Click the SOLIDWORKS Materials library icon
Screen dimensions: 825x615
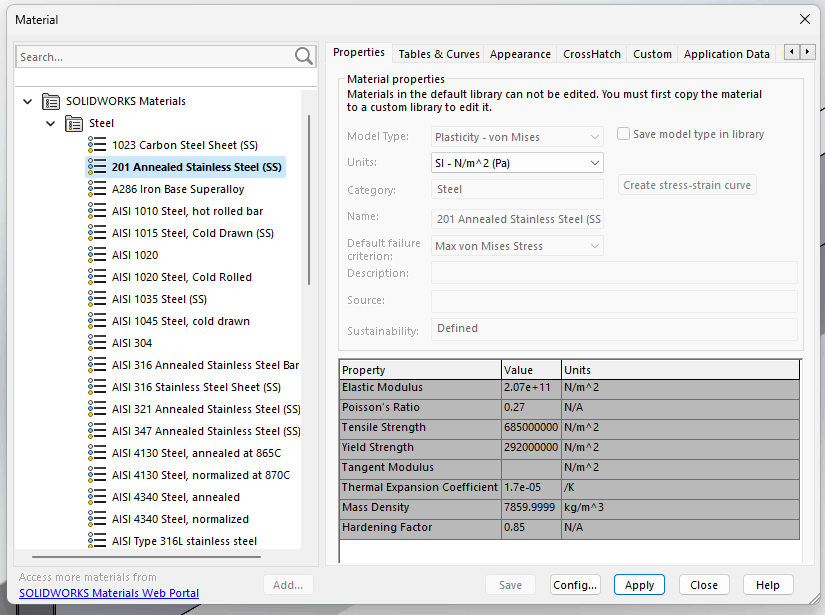coord(51,101)
